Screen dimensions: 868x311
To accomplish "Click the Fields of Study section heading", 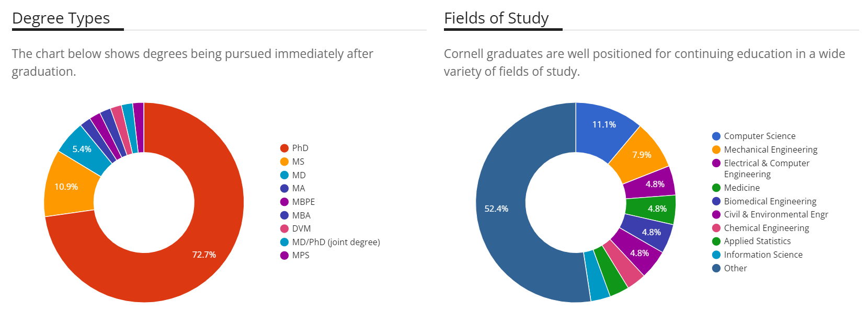I will [496, 18].
